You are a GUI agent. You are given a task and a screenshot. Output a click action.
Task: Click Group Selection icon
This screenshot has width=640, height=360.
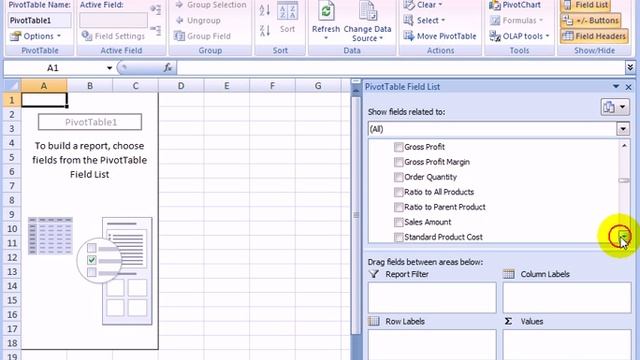pos(179,5)
